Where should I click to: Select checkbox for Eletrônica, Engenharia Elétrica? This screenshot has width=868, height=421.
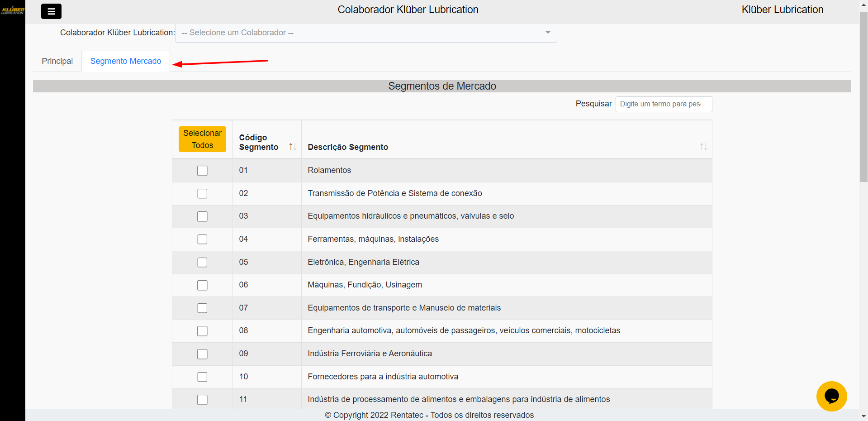click(x=202, y=263)
